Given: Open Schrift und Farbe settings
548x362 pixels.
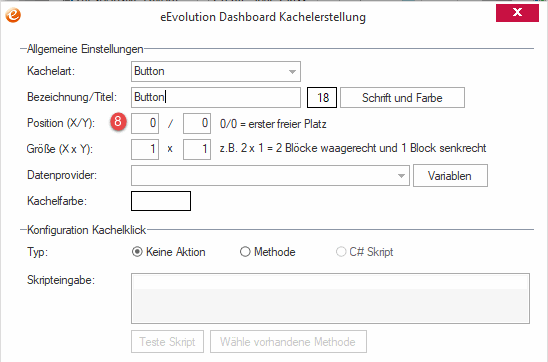Looking at the screenshot, I should pyautogui.click(x=402, y=97).
